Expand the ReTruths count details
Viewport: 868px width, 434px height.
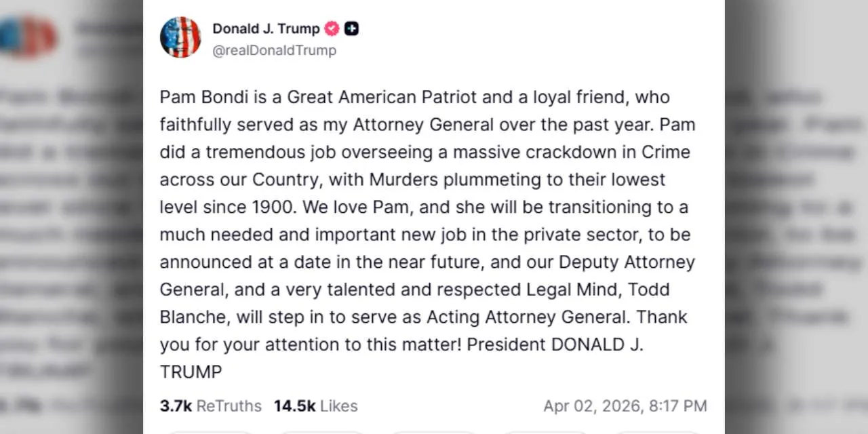coord(210,406)
